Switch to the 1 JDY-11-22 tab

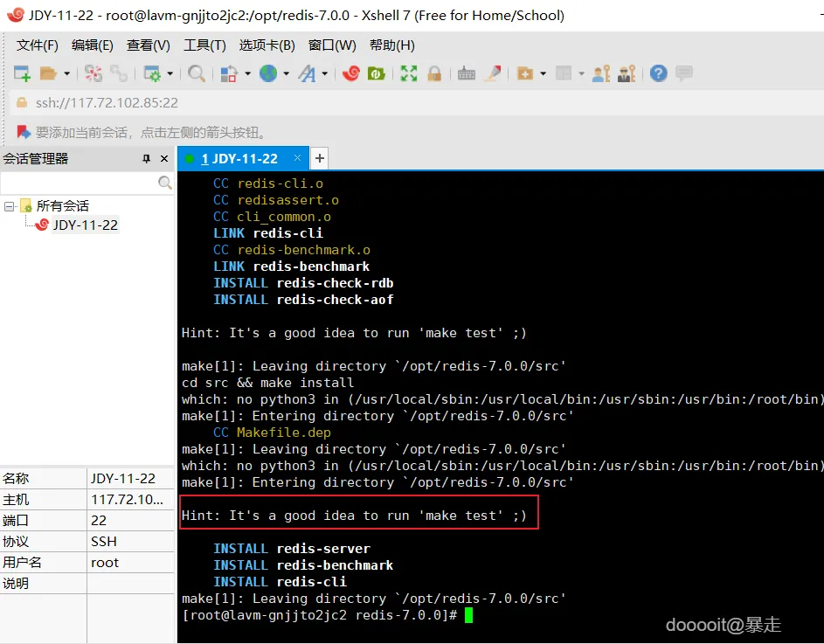239,159
